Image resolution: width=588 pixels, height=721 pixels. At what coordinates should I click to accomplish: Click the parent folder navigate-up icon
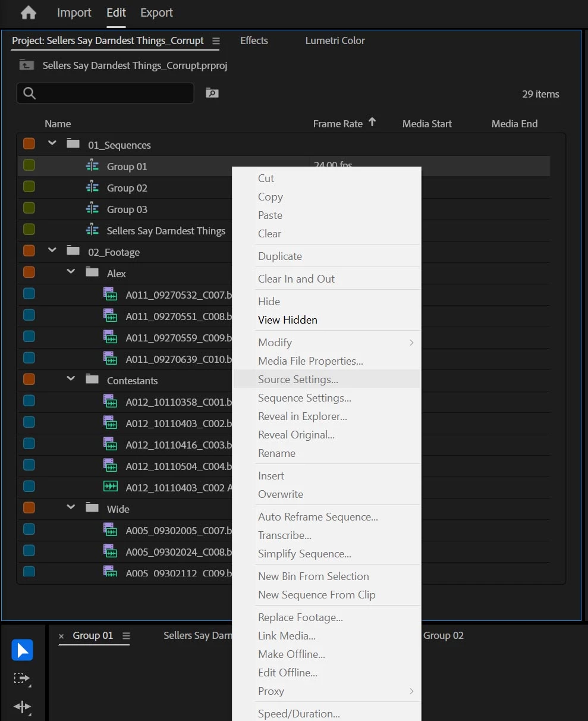[26, 65]
